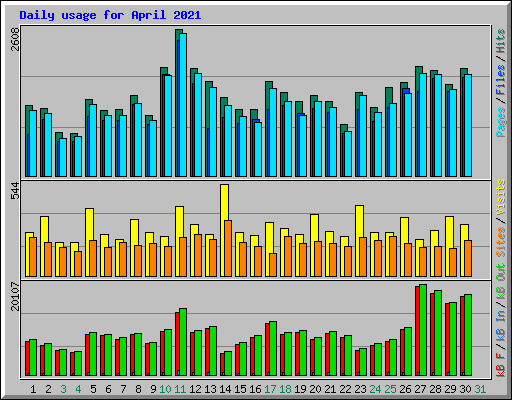Click weekend day label 3
This screenshot has height=400, width=512.
tap(63, 389)
